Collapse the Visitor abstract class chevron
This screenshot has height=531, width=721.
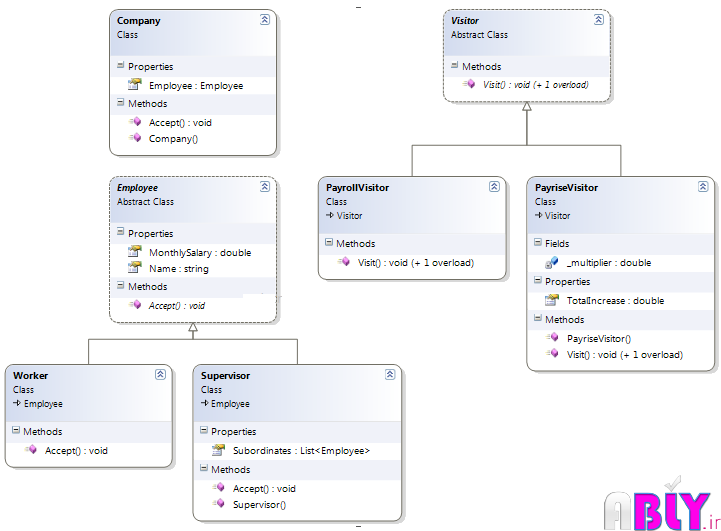coord(599,19)
